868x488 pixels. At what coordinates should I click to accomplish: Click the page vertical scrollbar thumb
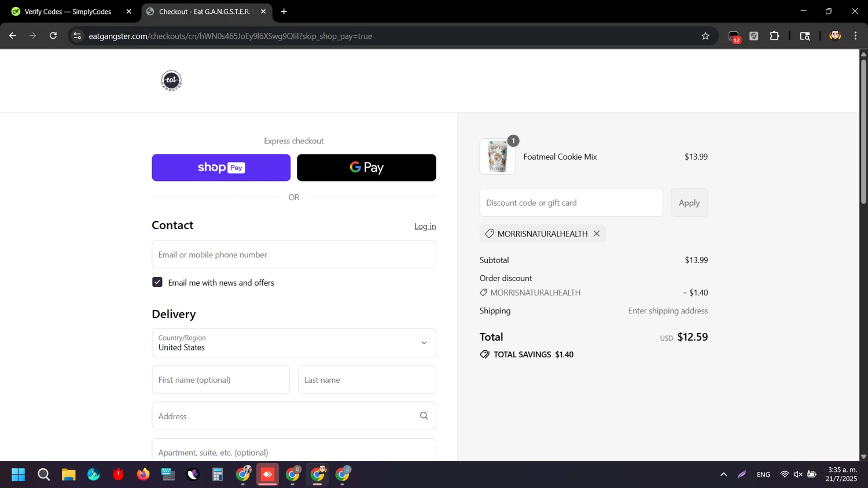coord(863,131)
